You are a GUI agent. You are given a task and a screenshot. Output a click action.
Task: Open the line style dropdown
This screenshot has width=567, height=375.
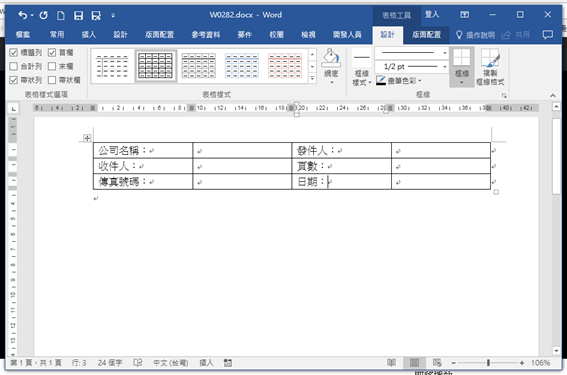click(412, 53)
